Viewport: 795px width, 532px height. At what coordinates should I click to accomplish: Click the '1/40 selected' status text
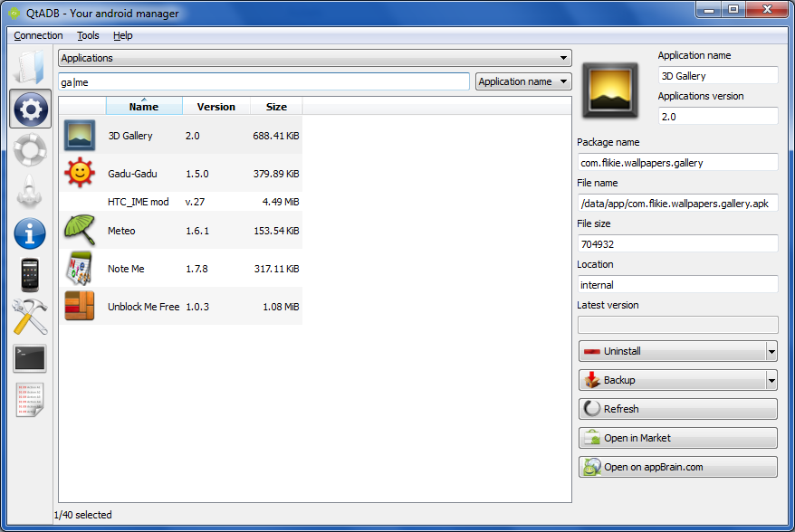point(83,515)
